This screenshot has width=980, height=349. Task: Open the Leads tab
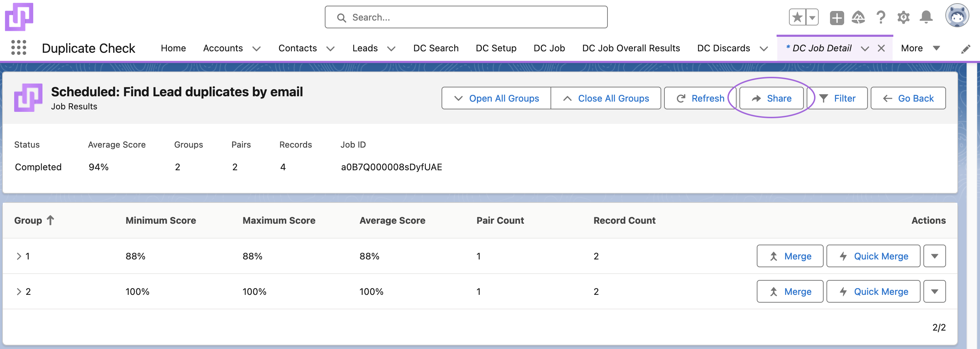pos(365,48)
